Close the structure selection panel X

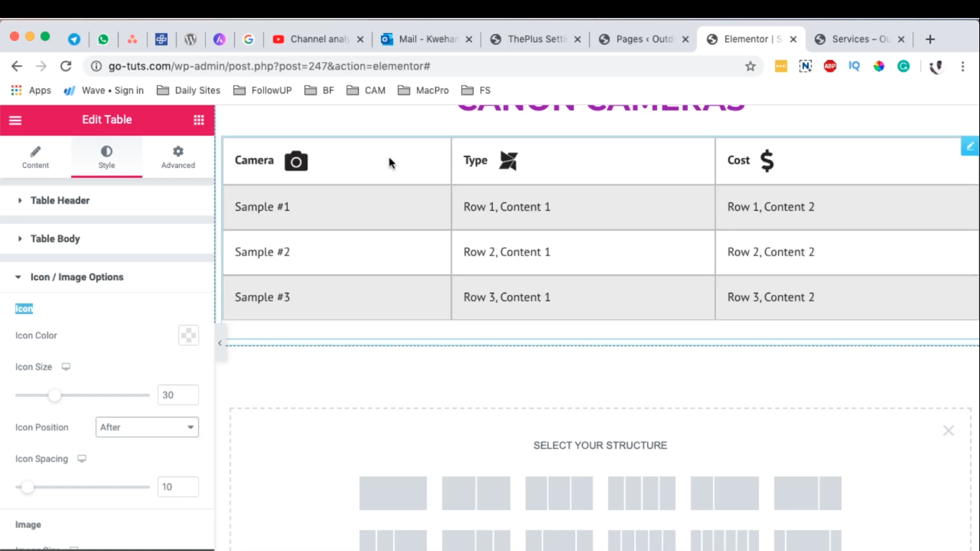[x=948, y=430]
